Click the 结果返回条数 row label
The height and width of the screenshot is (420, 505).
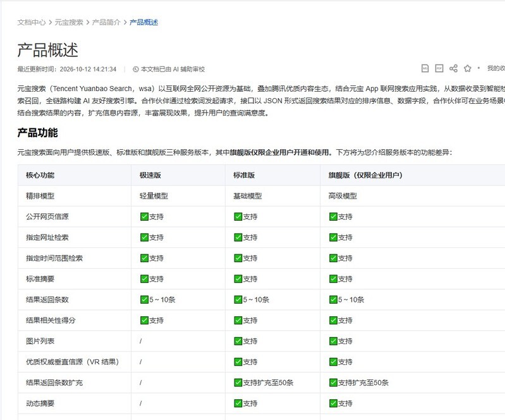47,299
